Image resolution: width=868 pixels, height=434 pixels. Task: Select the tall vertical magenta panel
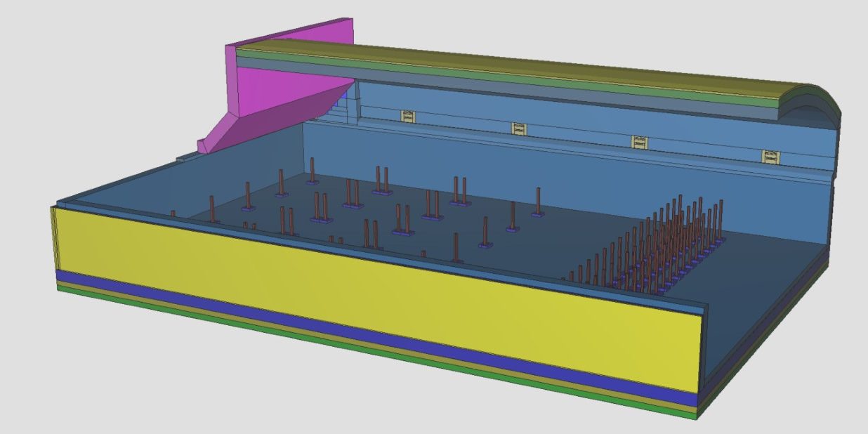295,42
